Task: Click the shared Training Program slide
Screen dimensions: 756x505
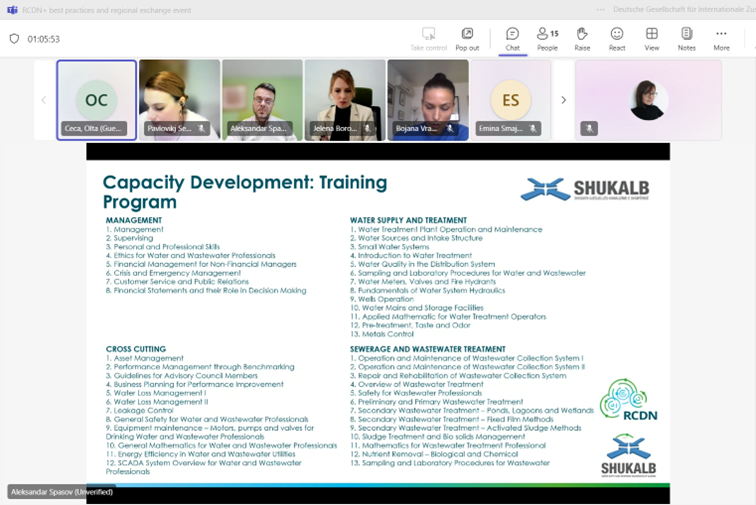Action: 378,318
